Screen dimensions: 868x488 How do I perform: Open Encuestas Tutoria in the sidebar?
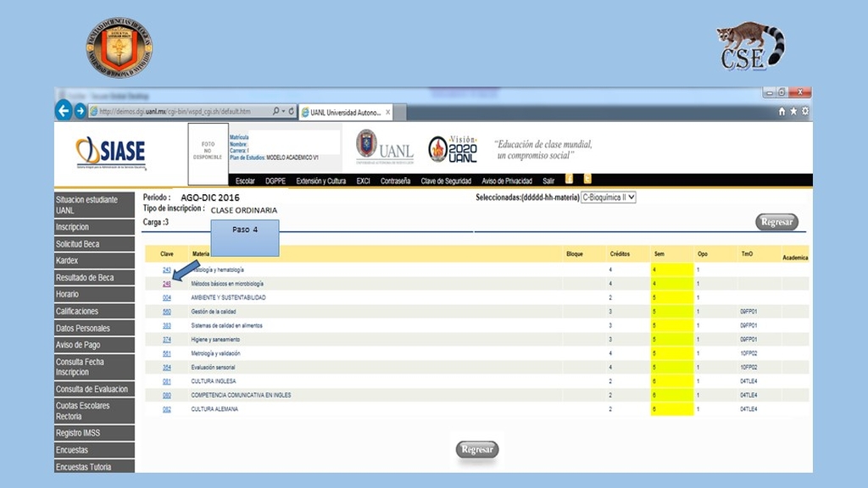click(94, 467)
